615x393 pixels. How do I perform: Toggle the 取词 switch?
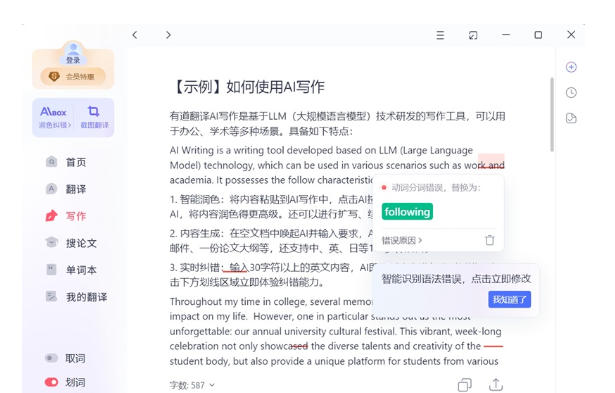pyautogui.click(x=51, y=358)
